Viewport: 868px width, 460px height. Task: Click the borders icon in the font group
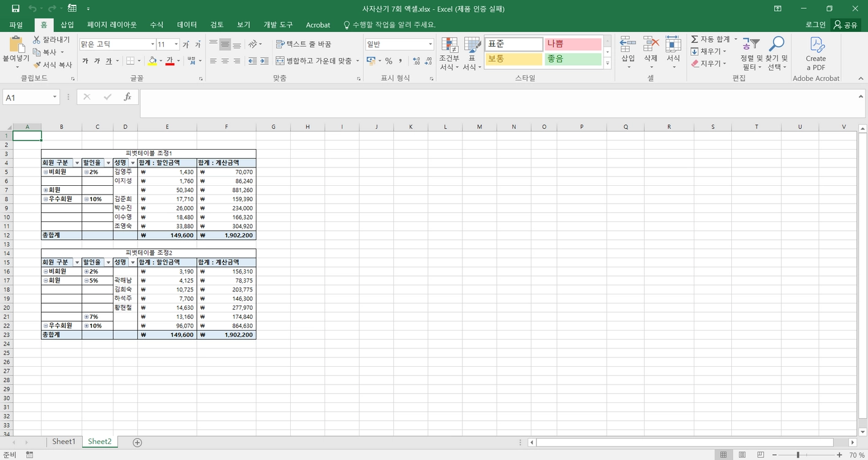130,61
